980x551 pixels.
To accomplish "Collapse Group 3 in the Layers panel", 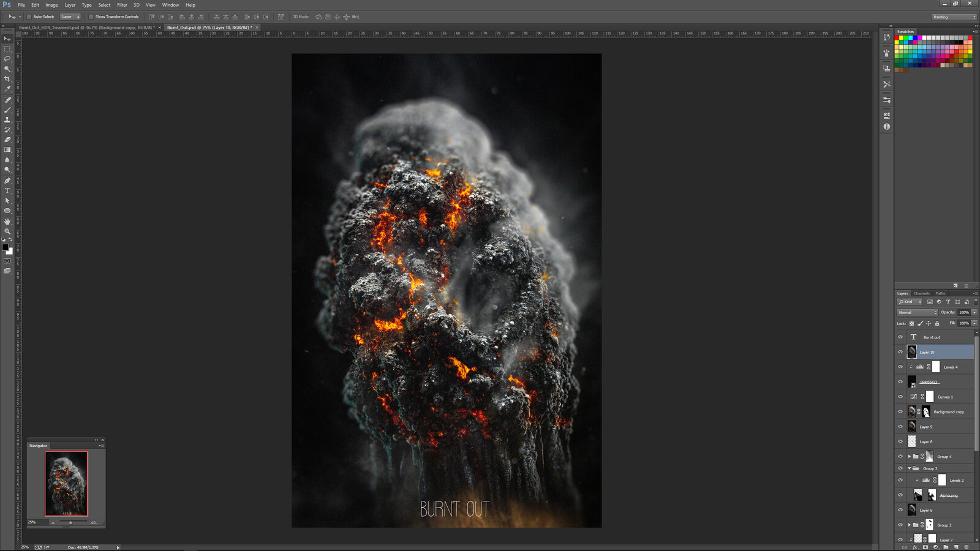I will pyautogui.click(x=909, y=468).
